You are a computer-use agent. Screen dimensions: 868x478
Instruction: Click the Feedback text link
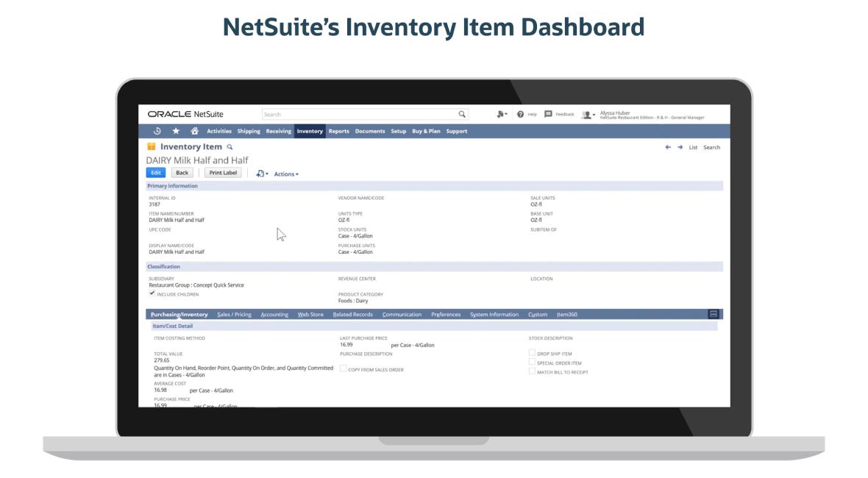click(x=565, y=115)
